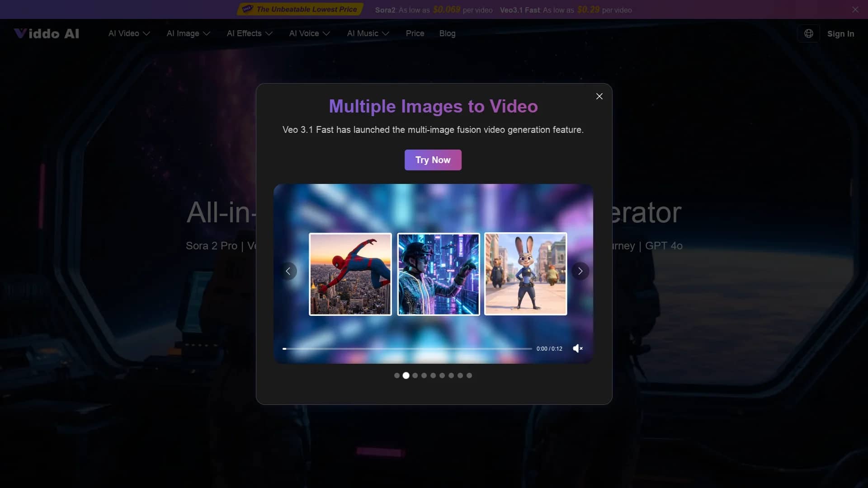Click the Veo3.1 Fast $0.29 offer
Image resolution: width=868 pixels, height=488 pixels.
click(x=566, y=10)
